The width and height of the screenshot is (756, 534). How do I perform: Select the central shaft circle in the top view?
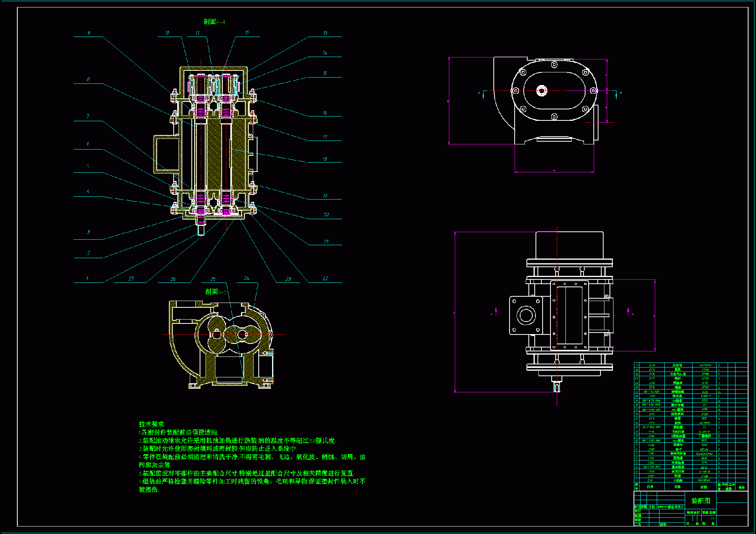pos(542,91)
